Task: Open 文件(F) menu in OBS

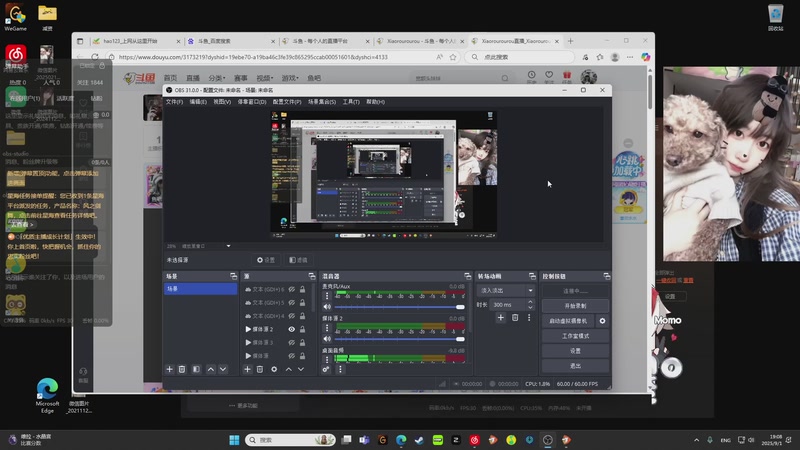Action: [174, 102]
